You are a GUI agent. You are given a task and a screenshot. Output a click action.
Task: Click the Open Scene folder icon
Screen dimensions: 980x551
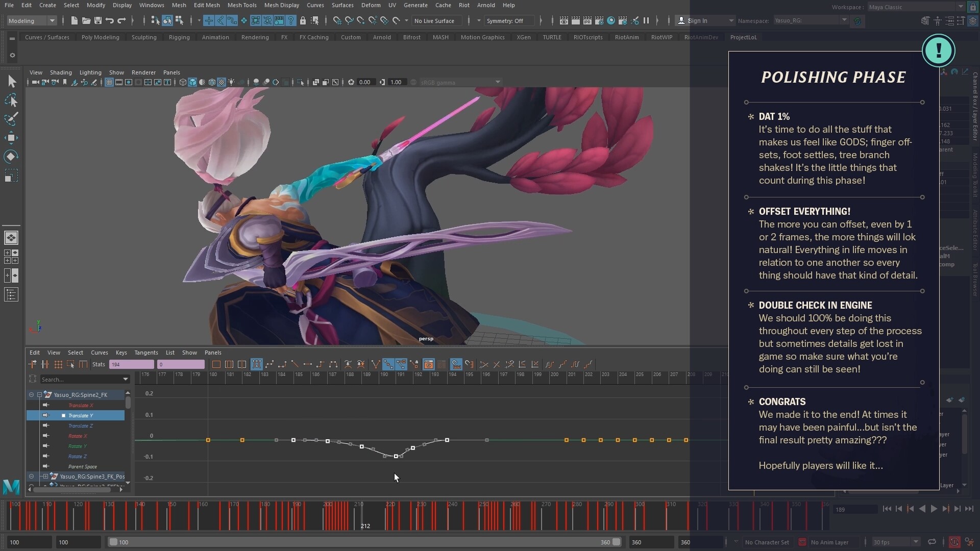(86, 20)
